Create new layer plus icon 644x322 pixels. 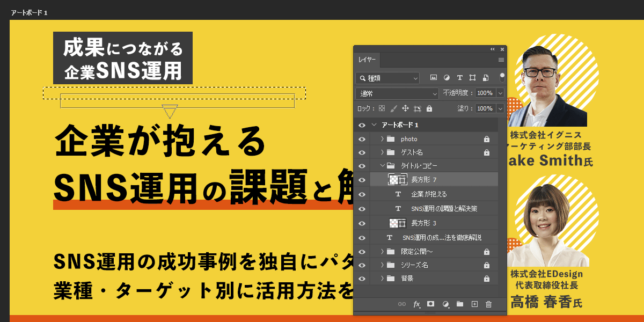coord(474,304)
